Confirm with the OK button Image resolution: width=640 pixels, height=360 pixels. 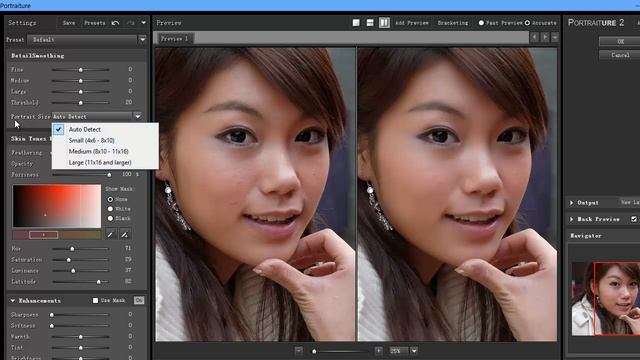pyautogui.click(x=620, y=41)
